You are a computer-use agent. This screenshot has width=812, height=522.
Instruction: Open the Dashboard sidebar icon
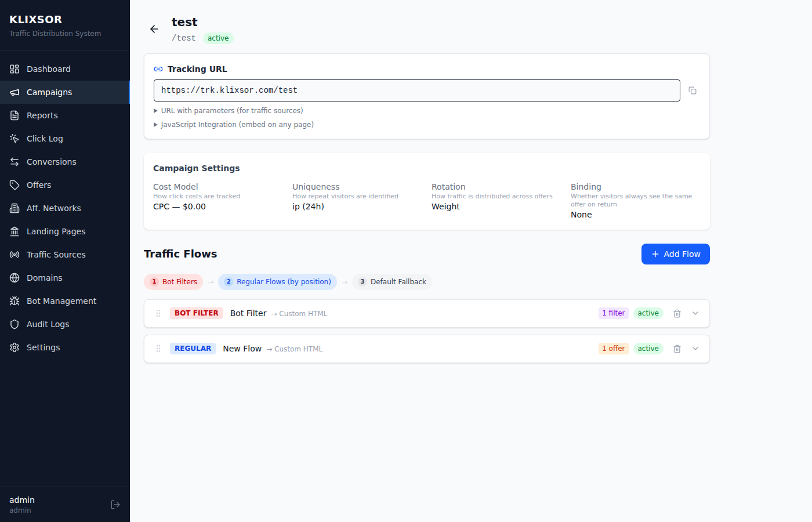click(14, 68)
